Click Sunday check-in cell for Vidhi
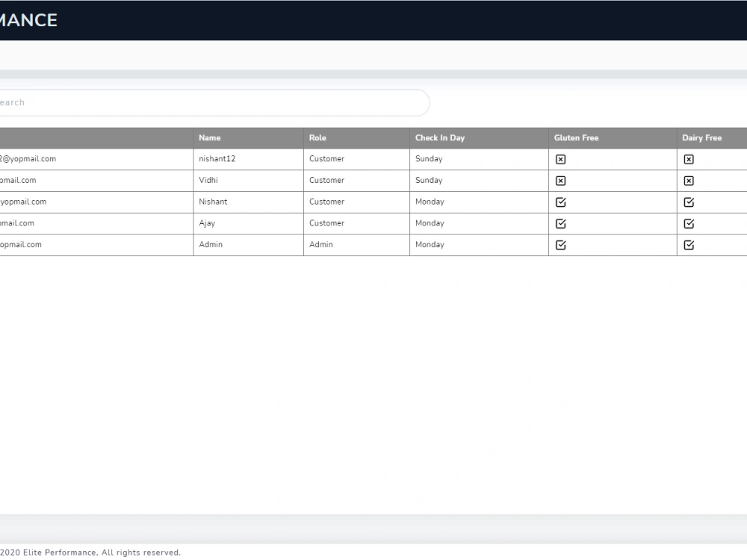The image size is (747, 560). pos(479,181)
